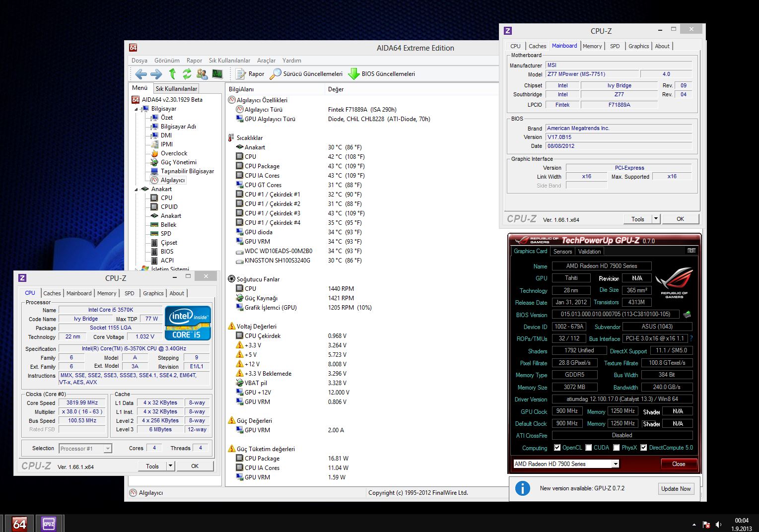Click the Grafik İşlemci (GPU) fan row
The image size is (759, 532).
click(304, 308)
